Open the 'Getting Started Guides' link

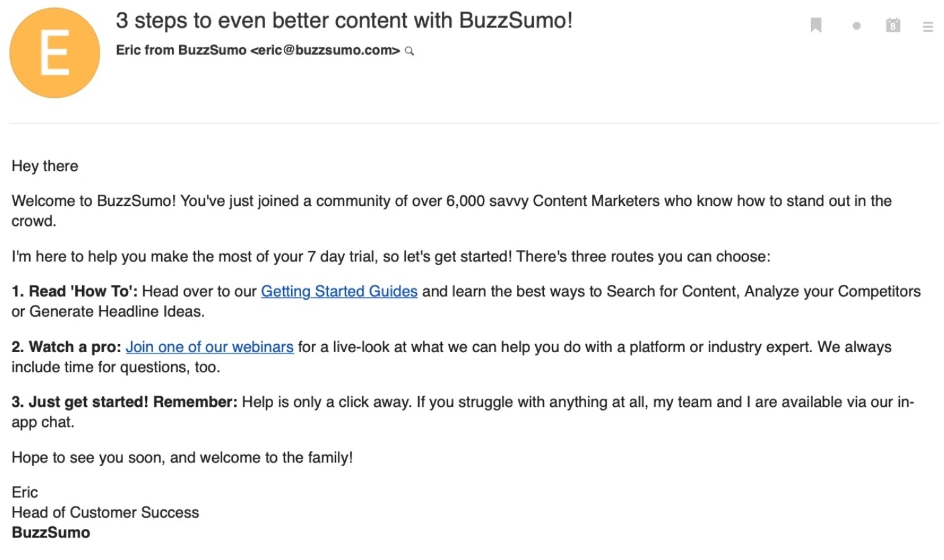(x=339, y=291)
